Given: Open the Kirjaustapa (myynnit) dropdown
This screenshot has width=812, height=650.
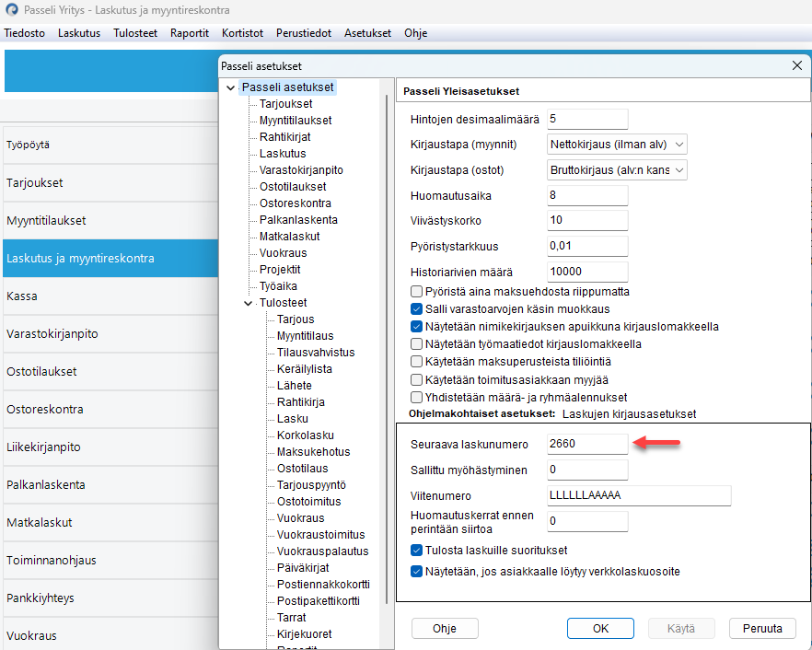Looking at the screenshot, I should (617, 145).
